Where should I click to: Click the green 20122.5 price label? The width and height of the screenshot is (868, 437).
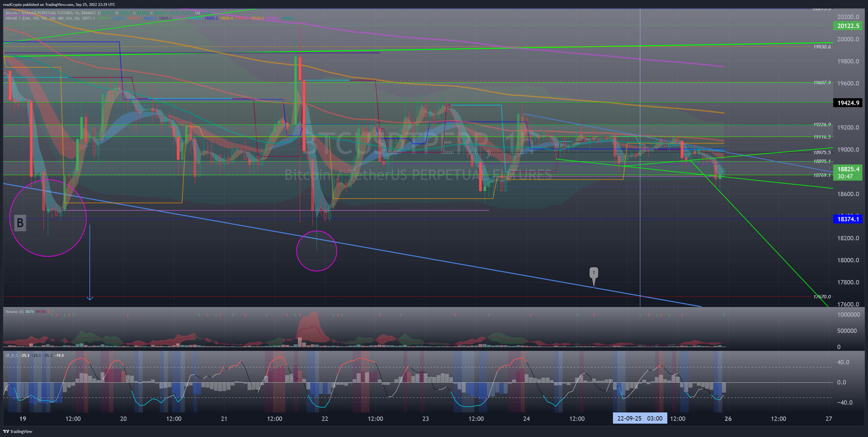tap(848, 26)
